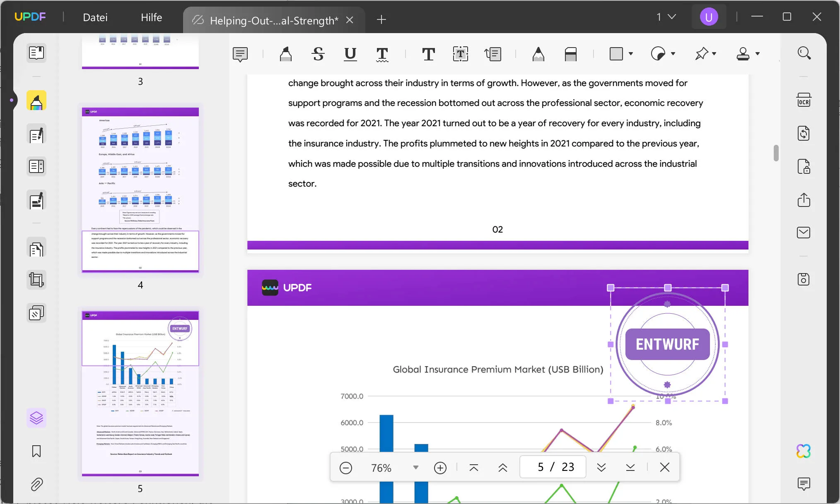This screenshot has height=504, width=840.
Task: Select the Underline text tool
Action: (350, 54)
